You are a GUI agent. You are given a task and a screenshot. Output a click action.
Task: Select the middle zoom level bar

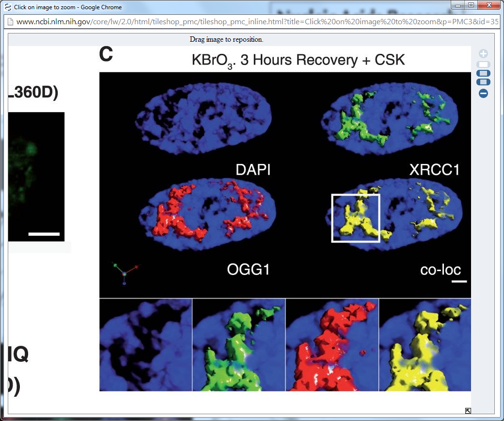[483, 73]
